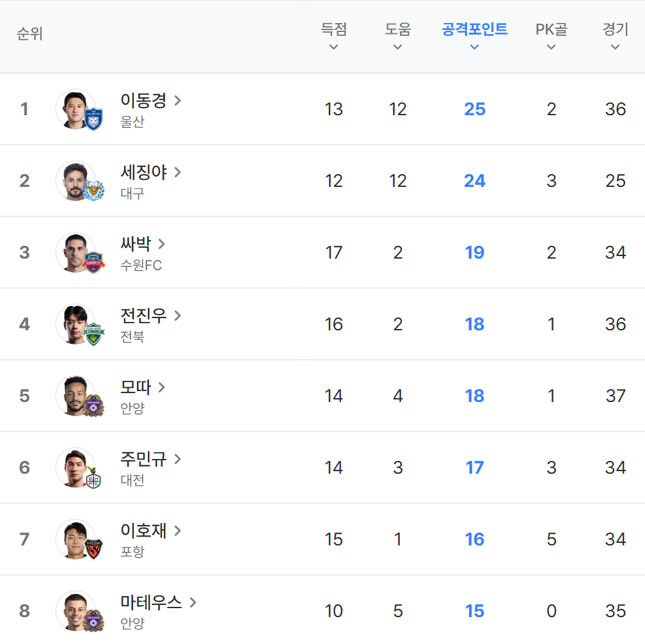Sort table by 득점 column
Image resolution: width=645 pixels, height=644 pixels.
coord(333,36)
